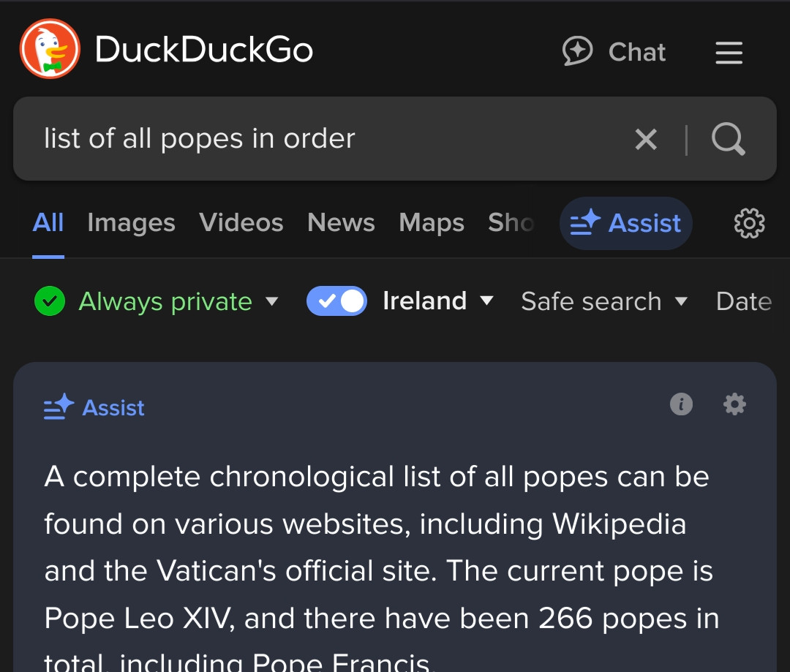The image size is (790, 672).
Task: Submit search with magnifier icon
Action: point(728,138)
